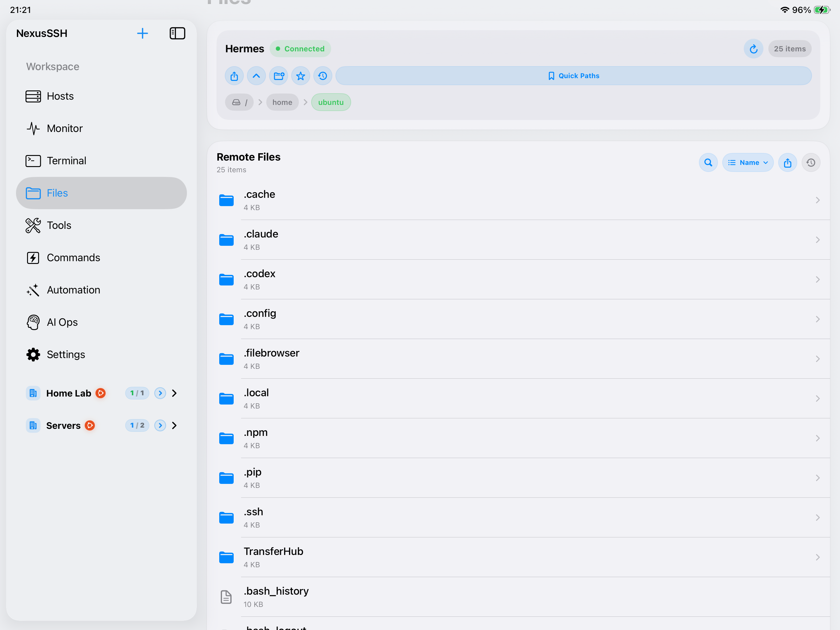The image size is (840, 630).
Task: Open Automation section
Action: 101,290
